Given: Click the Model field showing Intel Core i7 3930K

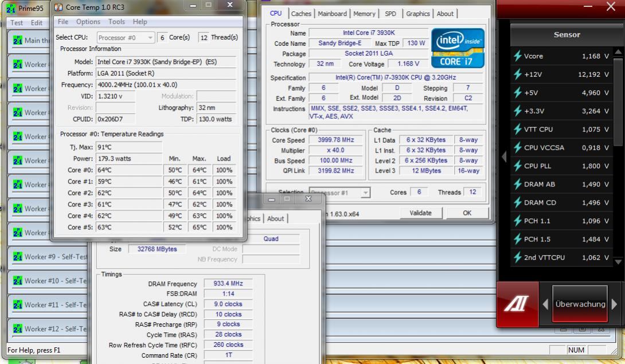Looking at the screenshot, I should (x=166, y=62).
